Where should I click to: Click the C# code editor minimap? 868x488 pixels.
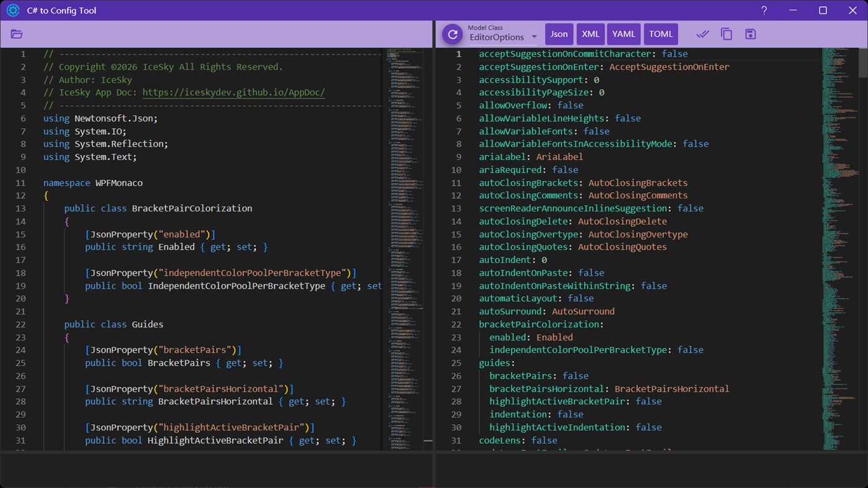tap(405, 248)
